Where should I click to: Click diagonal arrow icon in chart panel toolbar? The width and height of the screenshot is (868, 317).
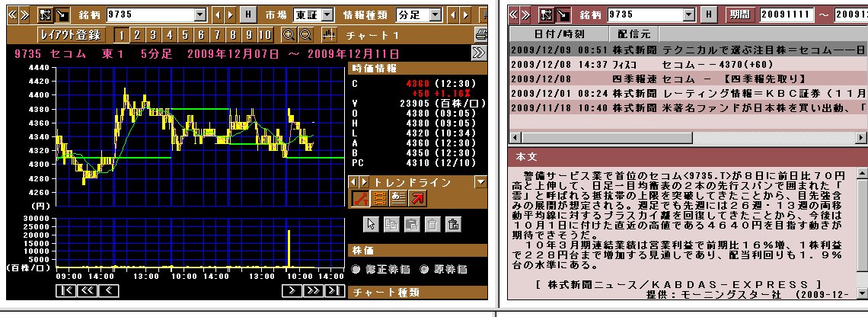[x=62, y=15]
